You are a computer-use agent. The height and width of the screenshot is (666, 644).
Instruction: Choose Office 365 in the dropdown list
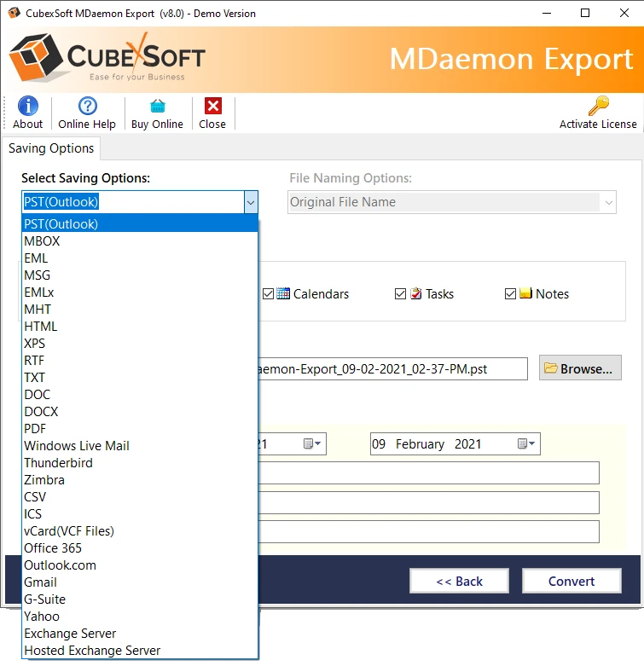point(53,547)
